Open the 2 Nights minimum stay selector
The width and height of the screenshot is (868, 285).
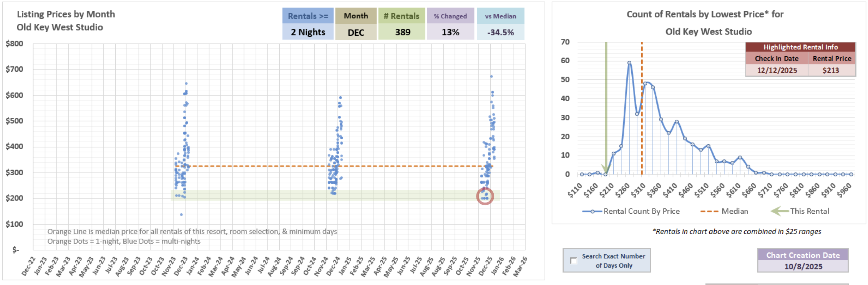[308, 32]
